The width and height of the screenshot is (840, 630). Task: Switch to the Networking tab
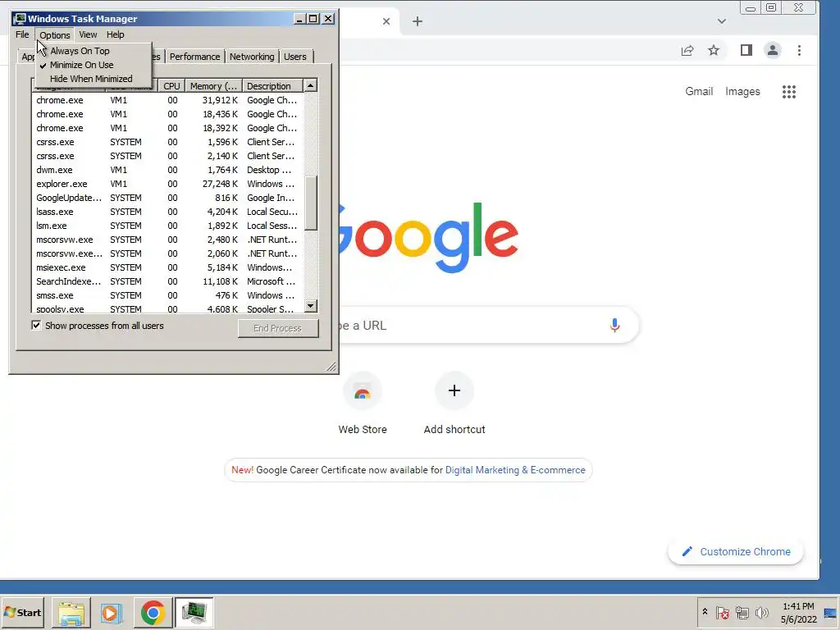click(252, 57)
